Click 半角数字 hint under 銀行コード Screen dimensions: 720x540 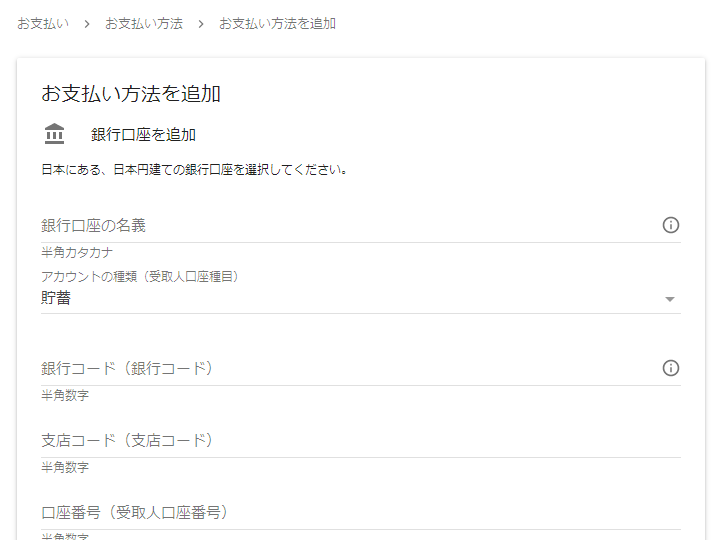pyautogui.click(x=65, y=395)
